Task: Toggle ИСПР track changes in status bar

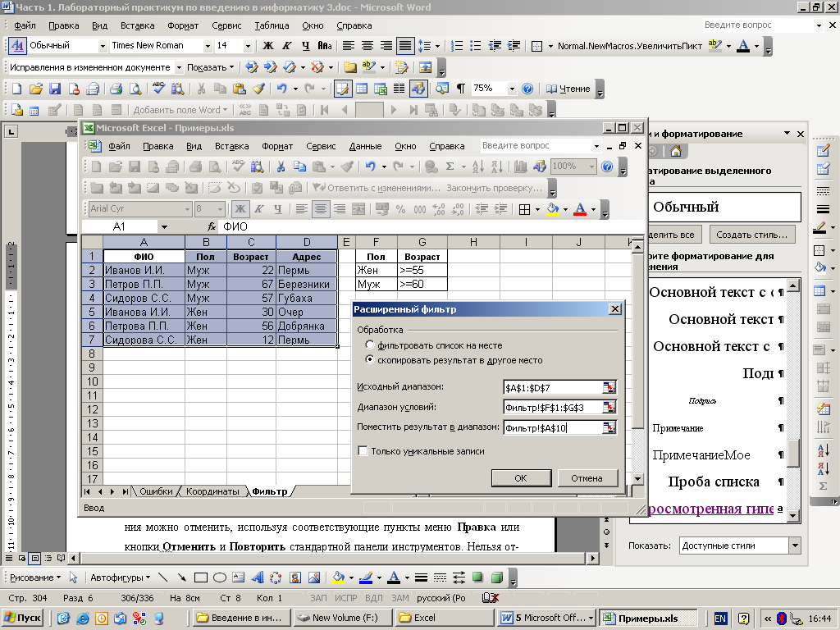Action: [346, 598]
